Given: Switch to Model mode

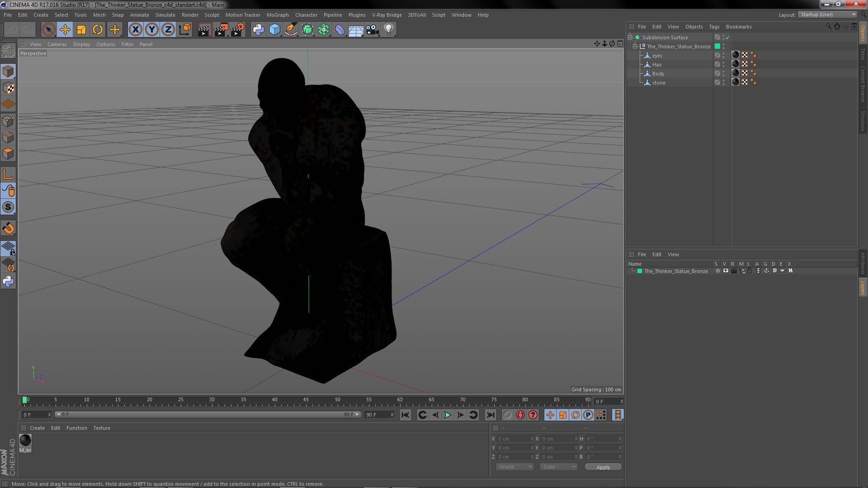Looking at the screenshot, I should pyautogui.click(x=8, y=71).
